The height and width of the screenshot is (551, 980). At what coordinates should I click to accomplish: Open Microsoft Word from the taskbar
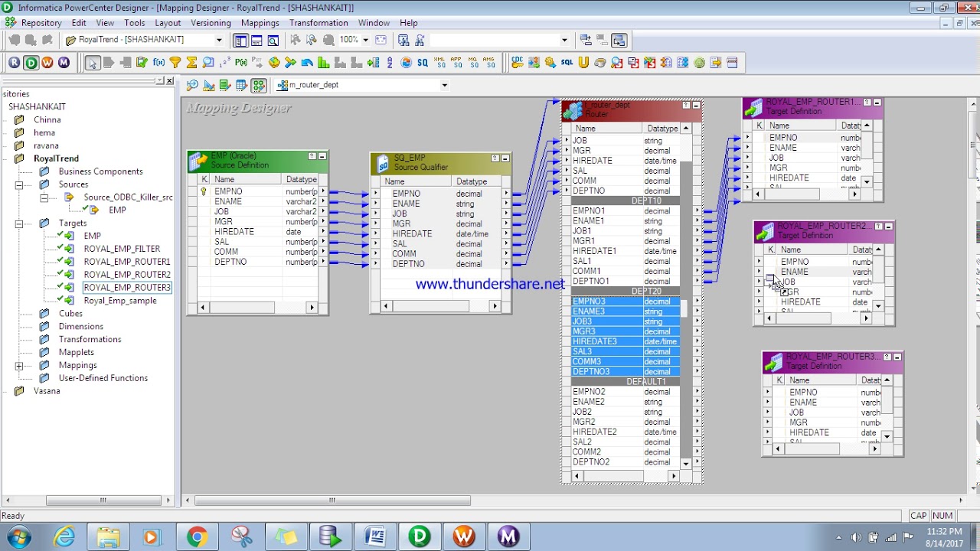pos(375,537)
